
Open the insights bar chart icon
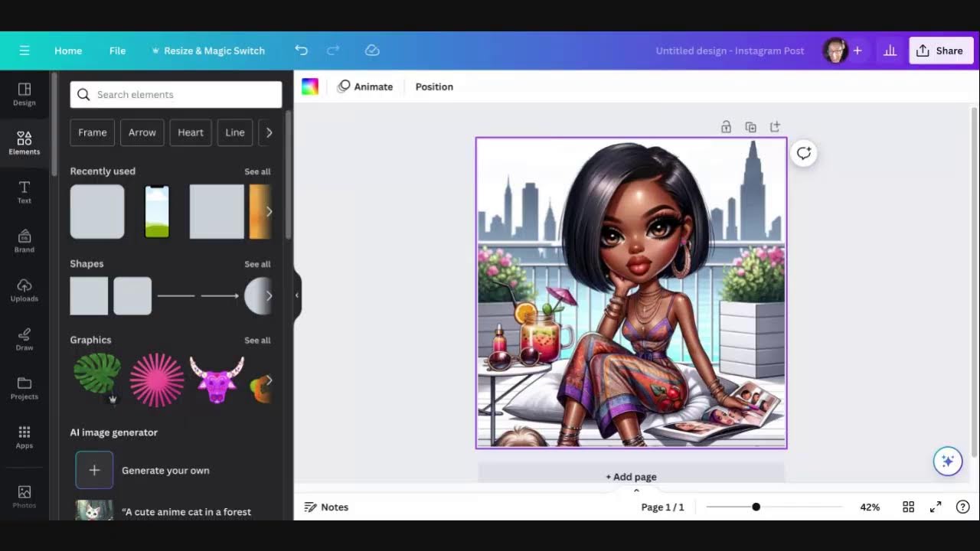click(x=890, y=51)
